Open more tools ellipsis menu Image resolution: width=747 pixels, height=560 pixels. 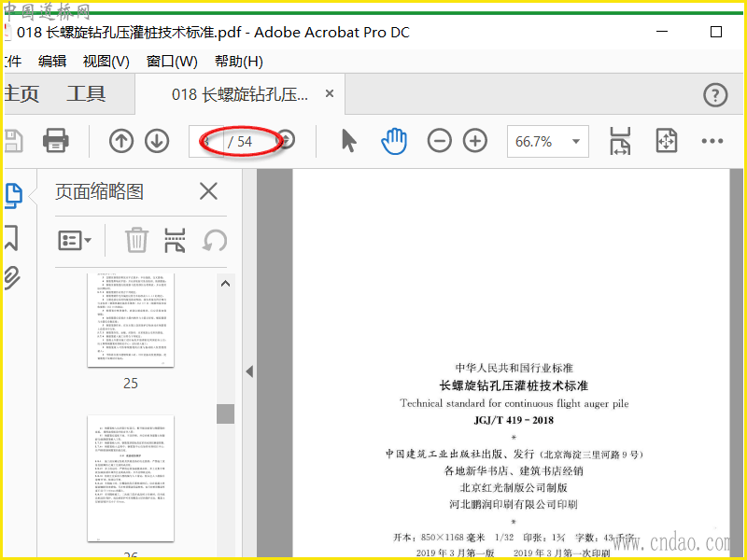(712, 141)
